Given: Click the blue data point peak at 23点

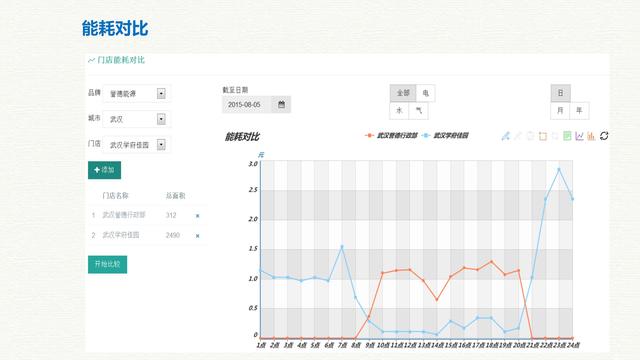Looking at the screenshot, I should coord(559,169).
